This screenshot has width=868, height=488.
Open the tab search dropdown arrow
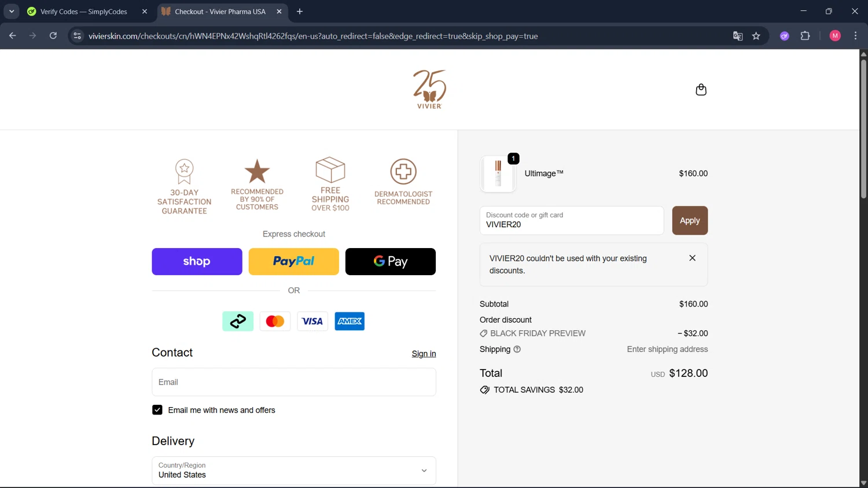(12, 12)
